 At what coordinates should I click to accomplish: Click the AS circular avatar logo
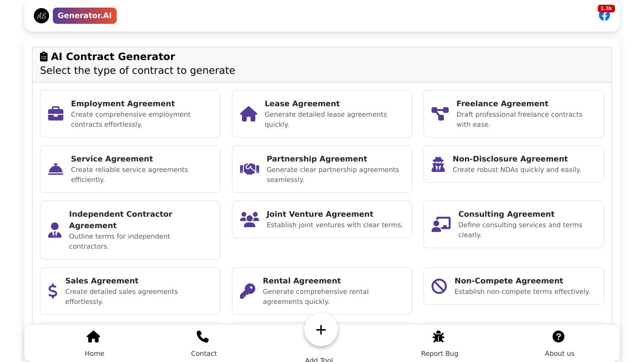coord(41,16)
